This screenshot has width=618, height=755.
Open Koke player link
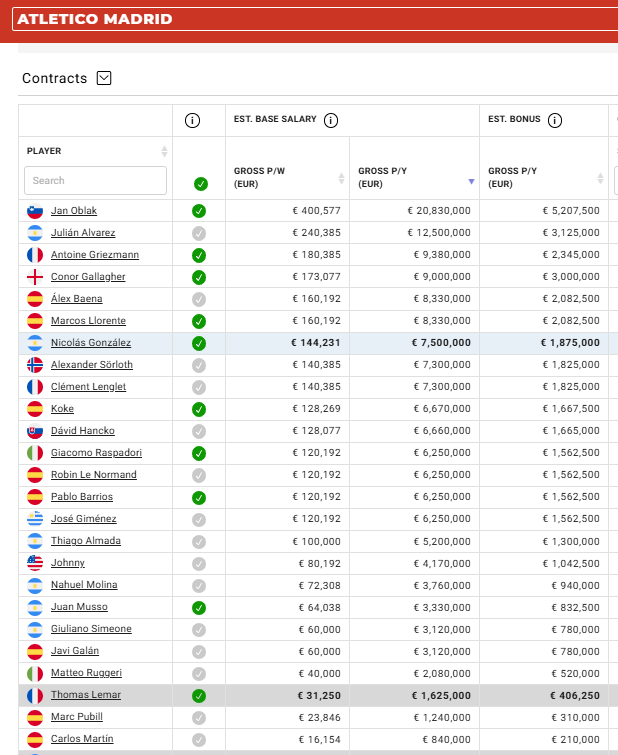pos(62,408)
